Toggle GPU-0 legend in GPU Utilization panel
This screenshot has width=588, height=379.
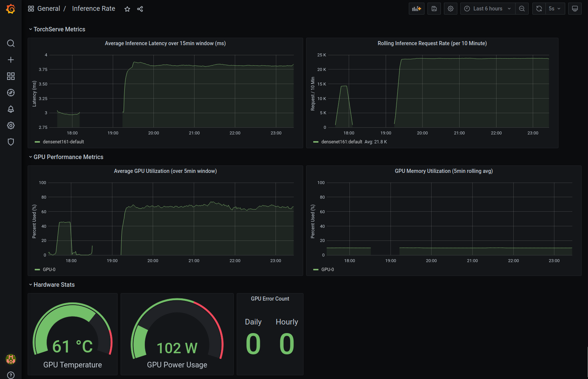click(49, 270)
